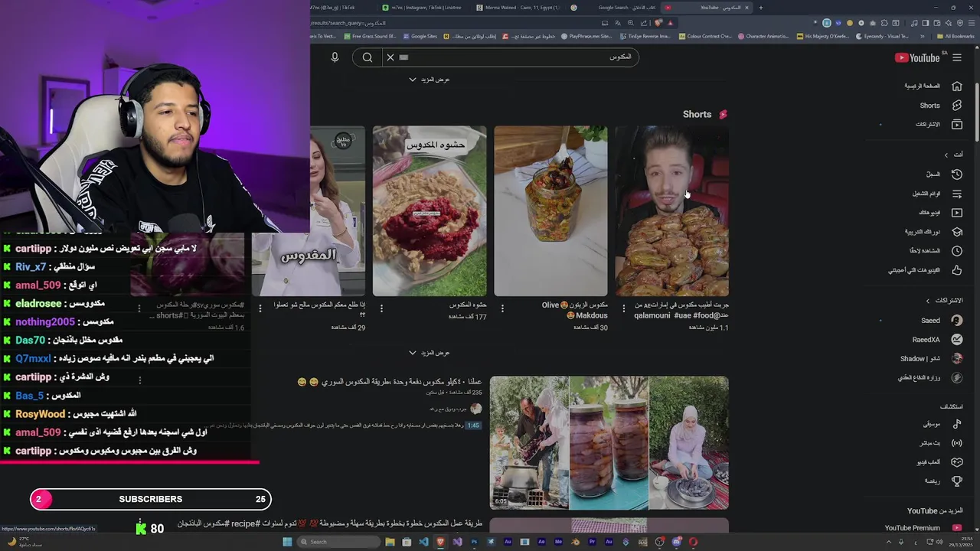Open video titled عملنا ٤٠ كيلو مكدوس
Viewport: 980px width, 551px height.
pos(390,381)
